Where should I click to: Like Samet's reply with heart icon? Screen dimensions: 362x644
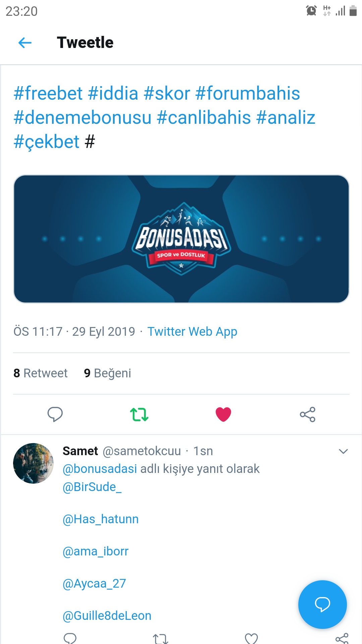(x=251, y=638)
